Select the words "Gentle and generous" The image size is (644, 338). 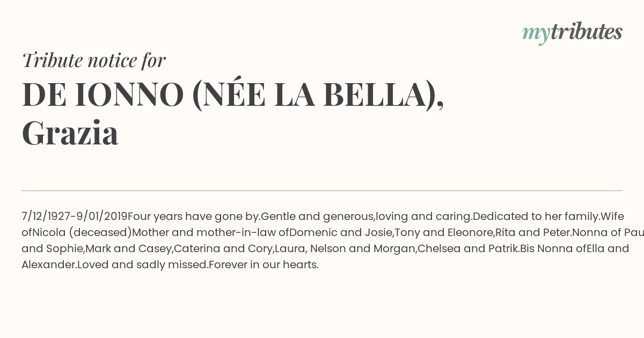pyautogui.click(x=317, y=216)
